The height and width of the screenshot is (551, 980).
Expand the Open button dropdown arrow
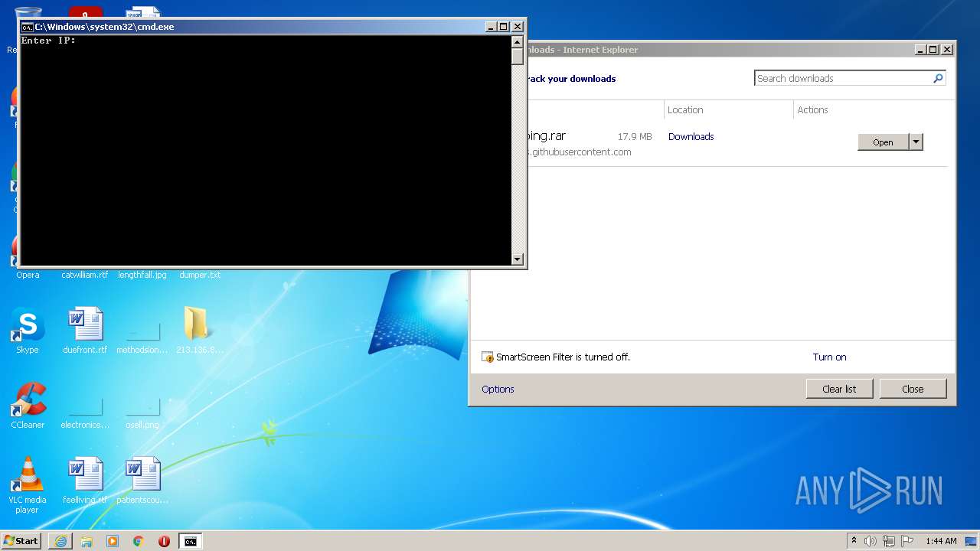pos(916,142)
